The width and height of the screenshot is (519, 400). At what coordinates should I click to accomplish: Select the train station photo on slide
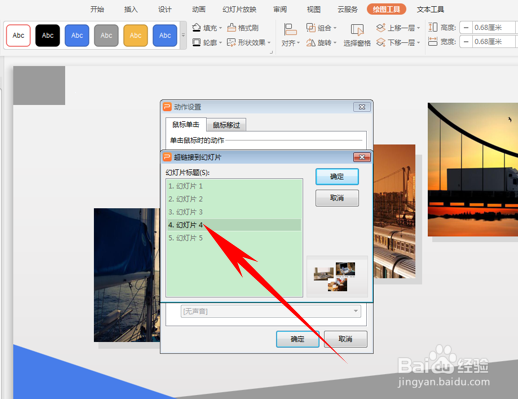click(394, 211)
